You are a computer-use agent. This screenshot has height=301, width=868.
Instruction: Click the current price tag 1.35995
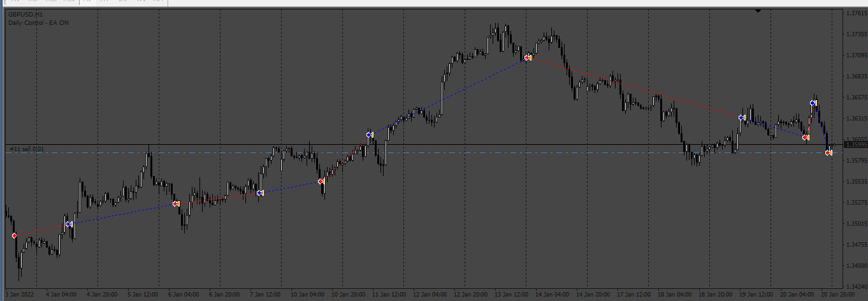855,145
